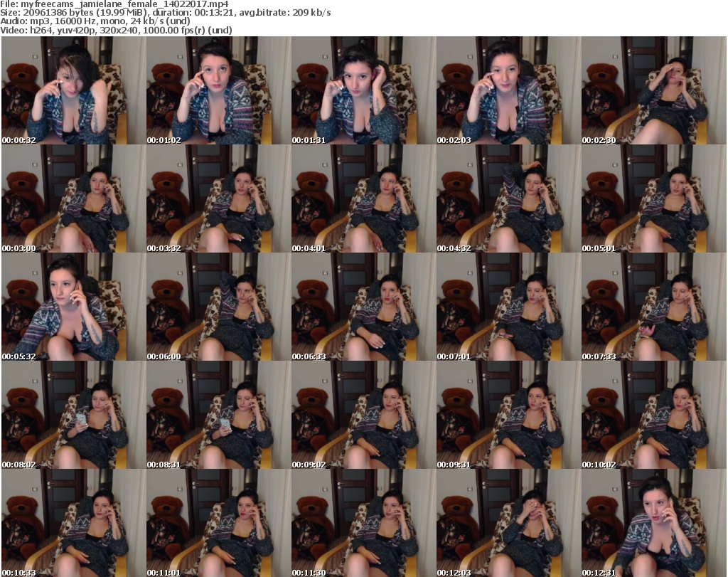Click the file name line at top
Image resolution: width=728 pixels, height=577 pixels.
(x=114, y=4)
